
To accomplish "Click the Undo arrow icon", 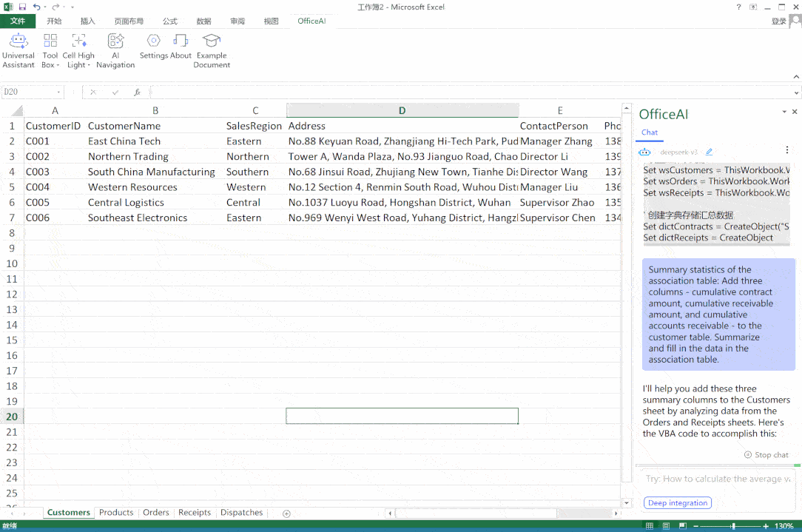I will click(x=36, y=7).
